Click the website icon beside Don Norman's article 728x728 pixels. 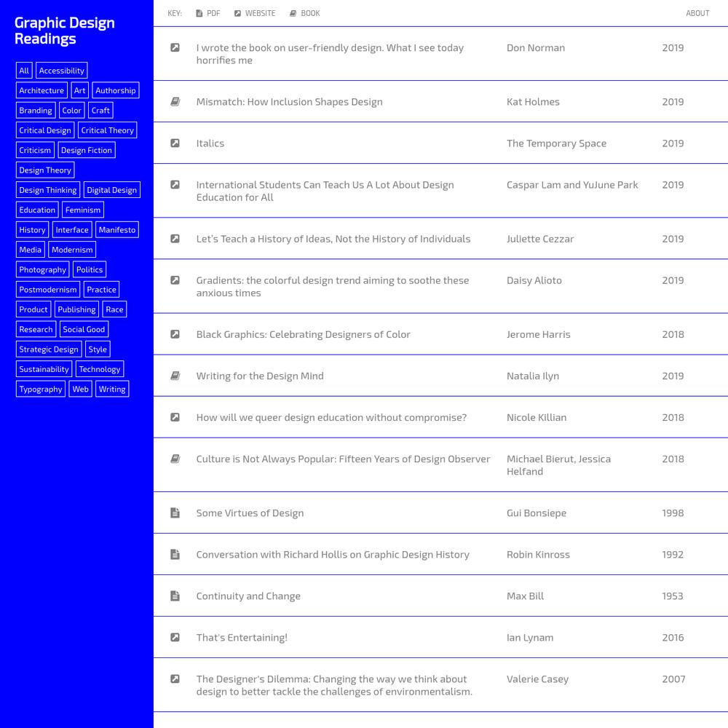pyautogui.click(x=175, y=48)
